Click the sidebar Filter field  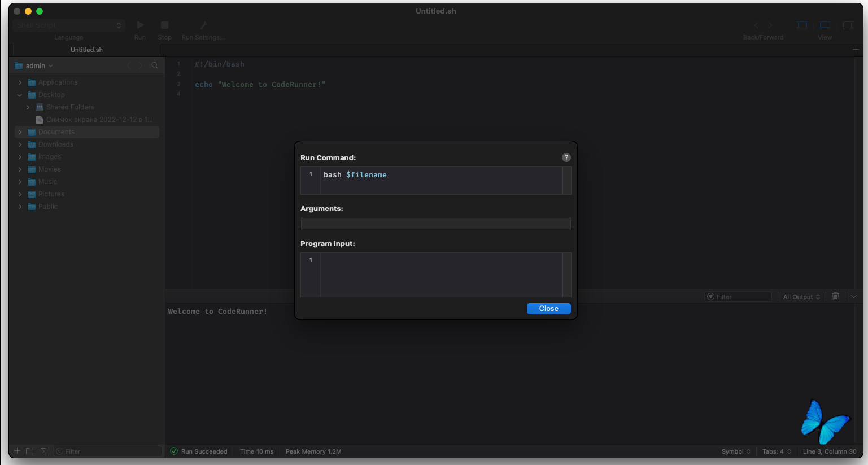point(108,451)
